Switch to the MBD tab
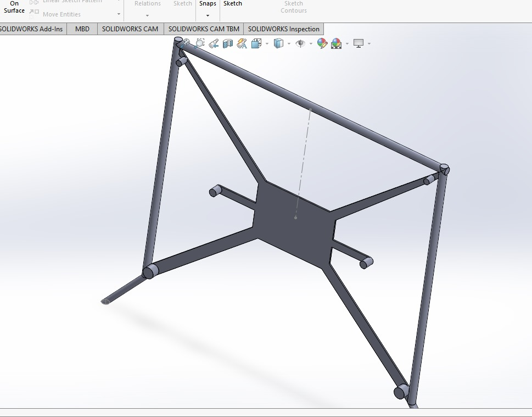The width and height of the screenshot is (532, 417). (82, 29)
